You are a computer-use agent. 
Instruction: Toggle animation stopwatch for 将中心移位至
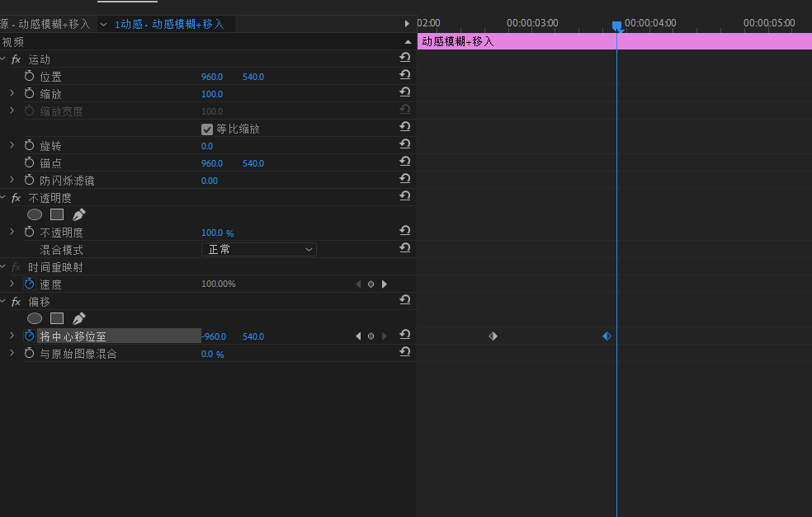tap(30, 336)
